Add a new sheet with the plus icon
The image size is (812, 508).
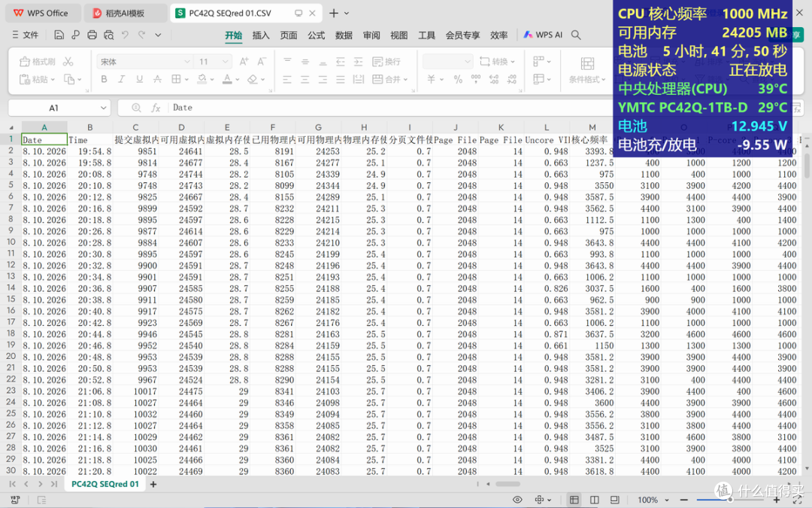[x=153, y=484]
